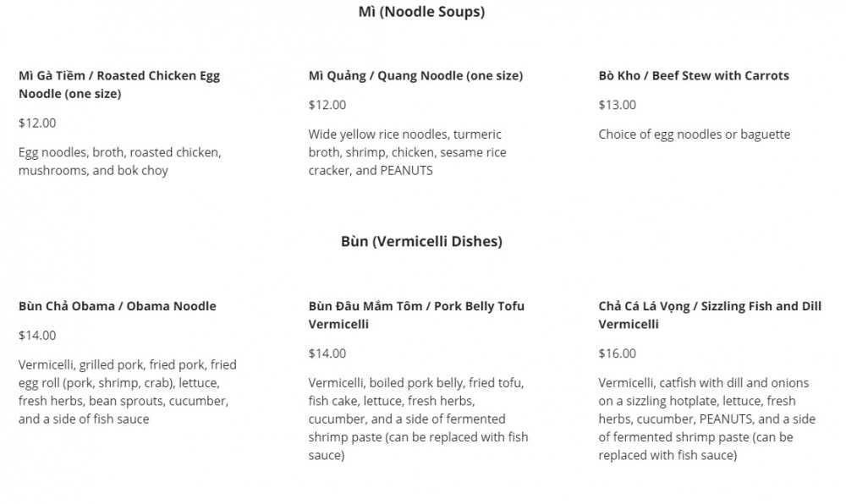Screen dimensions: 846x504
Task: Click the $13.00 Beef Stew price
Action: 617,105
